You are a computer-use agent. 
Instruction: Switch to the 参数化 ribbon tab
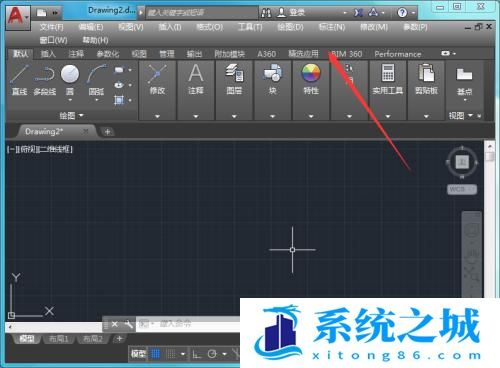(108, 54)
